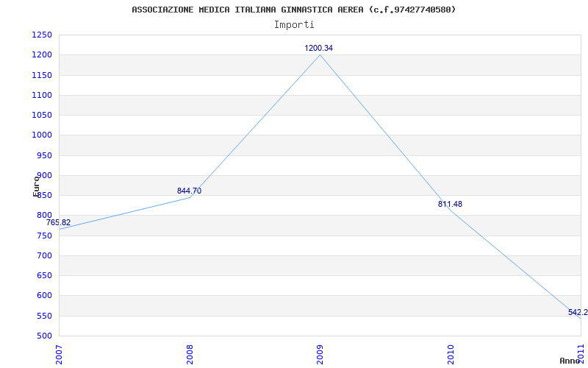Click the 650 y-axis value
588x368 pixels.
coord(44,275)
